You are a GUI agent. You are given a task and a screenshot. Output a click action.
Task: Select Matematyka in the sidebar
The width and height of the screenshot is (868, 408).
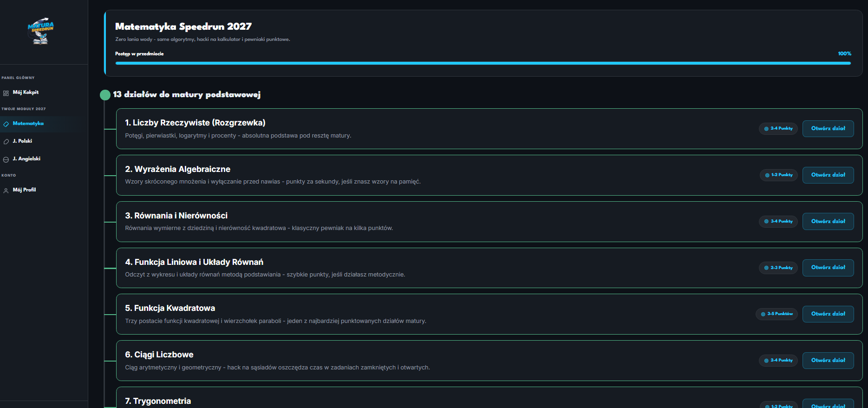point(44,124)
